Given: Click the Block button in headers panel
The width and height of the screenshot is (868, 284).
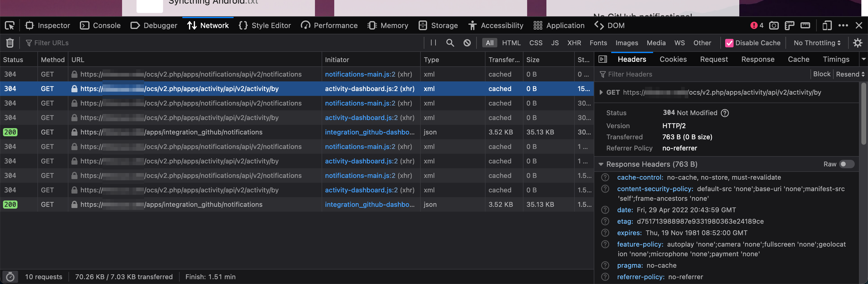Looking at the screenshot, I should (822, 74).
